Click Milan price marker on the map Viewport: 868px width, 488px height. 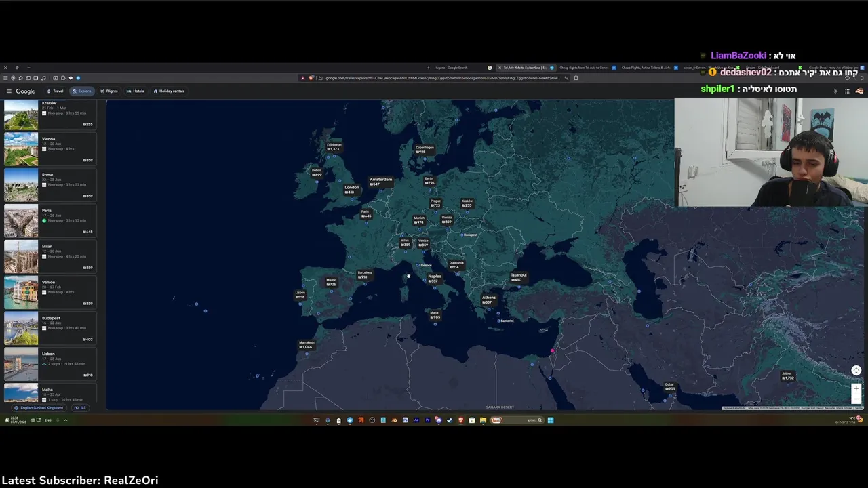(405, 243)
